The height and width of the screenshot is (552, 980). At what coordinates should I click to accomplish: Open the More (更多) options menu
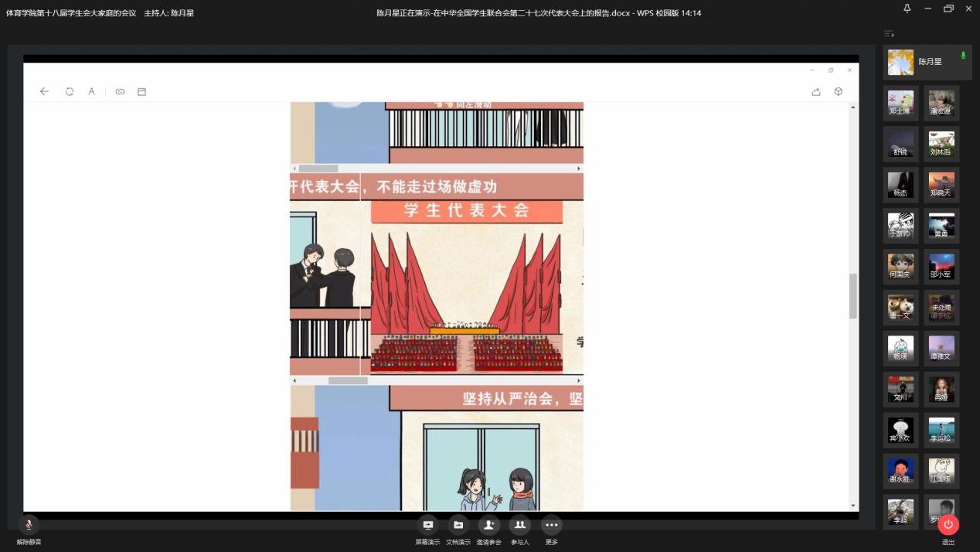pos(551,526)
